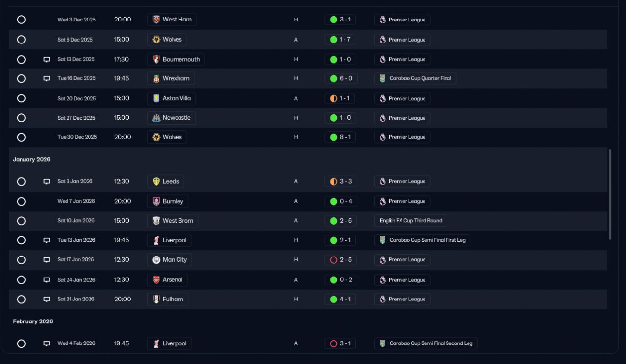Click the Aston Villa club badge

156,98
